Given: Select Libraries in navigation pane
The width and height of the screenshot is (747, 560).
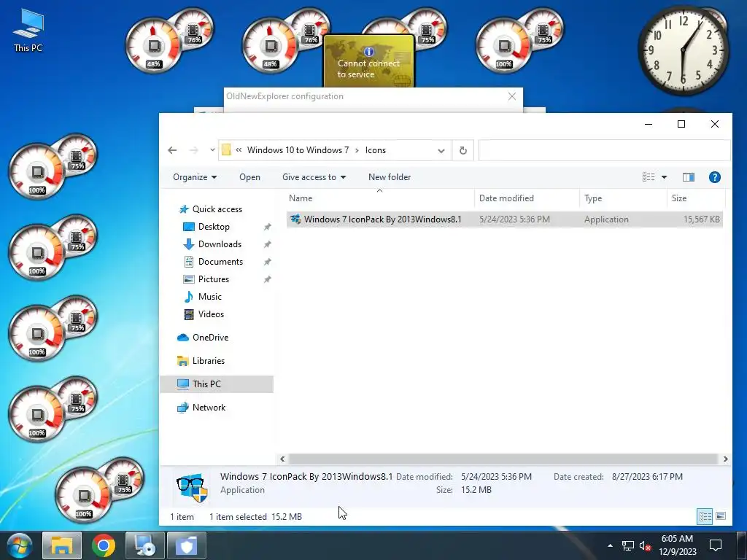Looking at the screenshot, I should (208, 361).
